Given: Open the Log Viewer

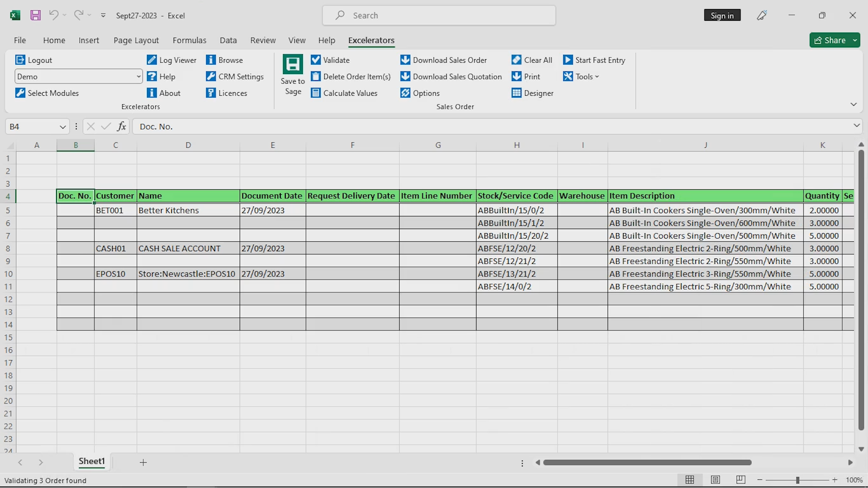Looking at the screenshot, I should 172,60.
